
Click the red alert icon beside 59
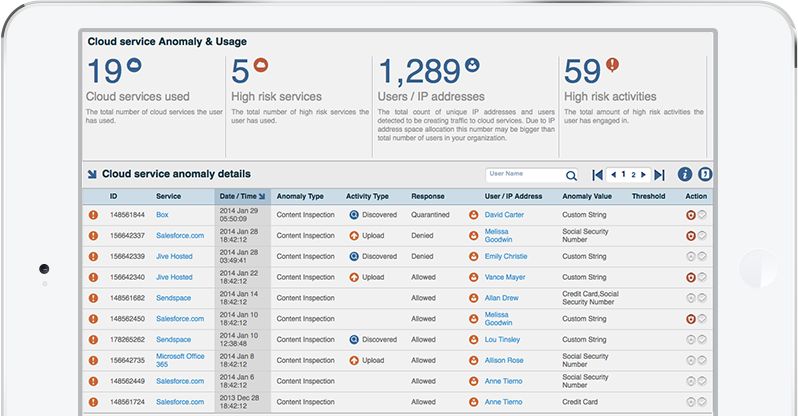point(612,65)
